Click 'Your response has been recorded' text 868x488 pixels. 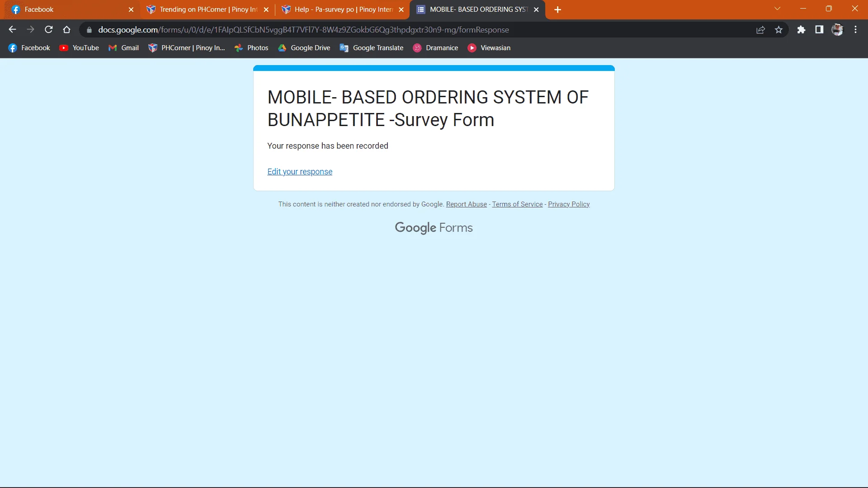coord(328,146)
